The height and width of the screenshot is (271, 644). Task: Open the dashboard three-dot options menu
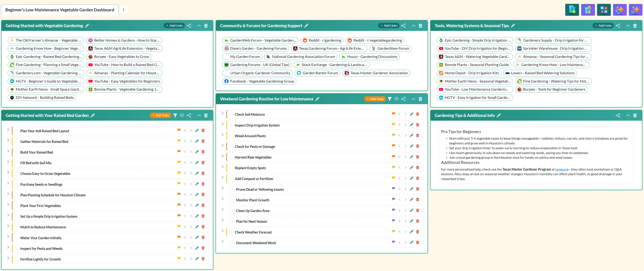[x=124, y=10]
